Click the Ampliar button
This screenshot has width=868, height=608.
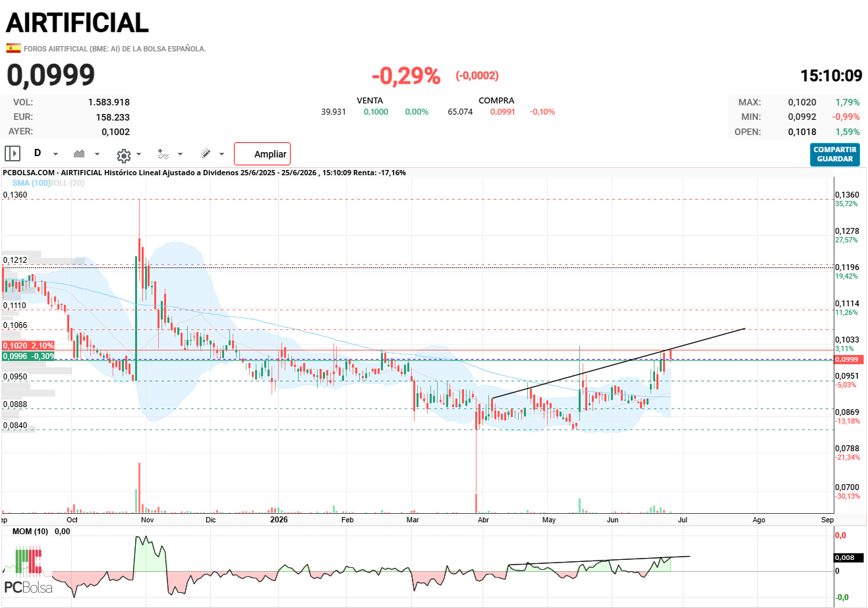tap(262, 153)
